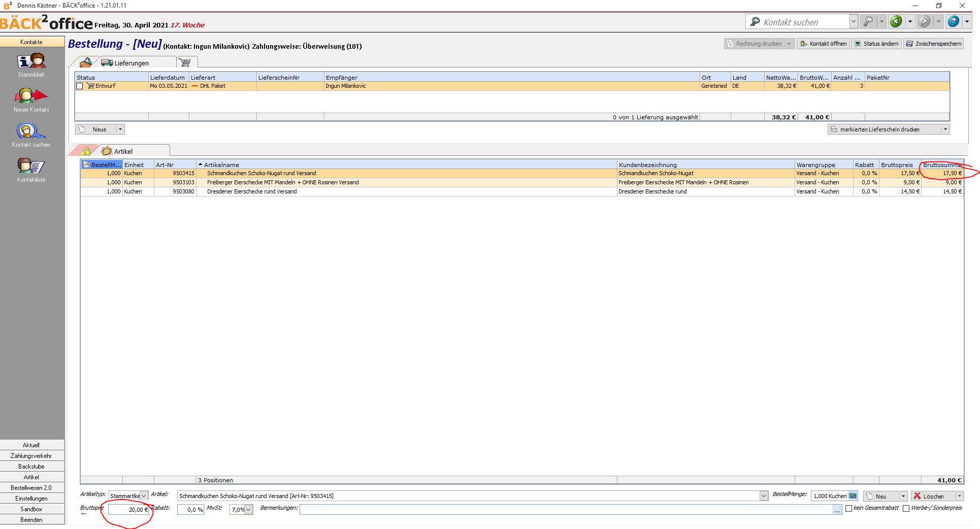Check the Entwurf delivery row checkbox
This screenshot has width=980, height=529.
(80, 86)
